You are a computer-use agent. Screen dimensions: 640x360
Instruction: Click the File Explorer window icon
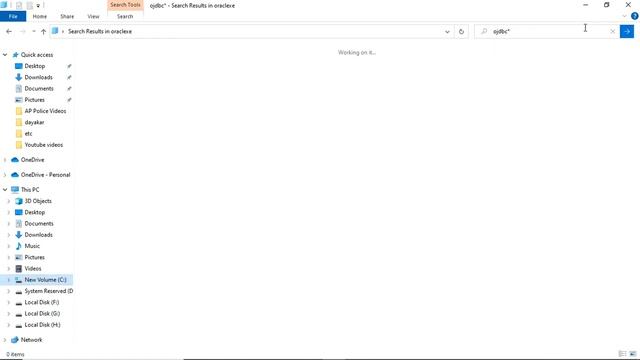[4, 5]
